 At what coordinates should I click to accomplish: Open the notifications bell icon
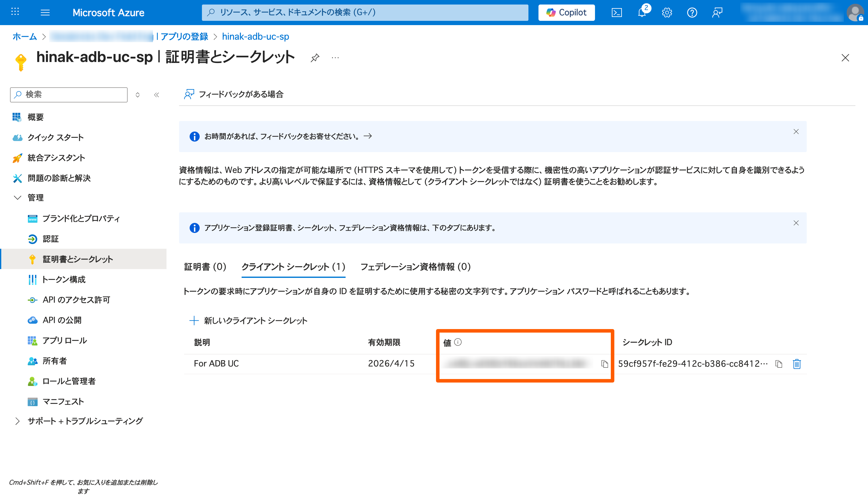(x=642, y=13)
